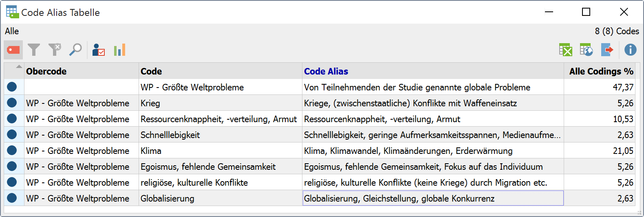Click the Obercode cell in the Krieg row
Viewport: 644px width, 217px height.
coord(82,103)
